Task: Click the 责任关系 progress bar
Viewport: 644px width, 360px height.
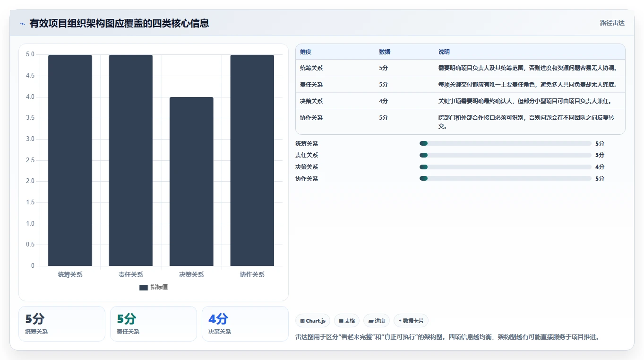Action: pos(505,155)
